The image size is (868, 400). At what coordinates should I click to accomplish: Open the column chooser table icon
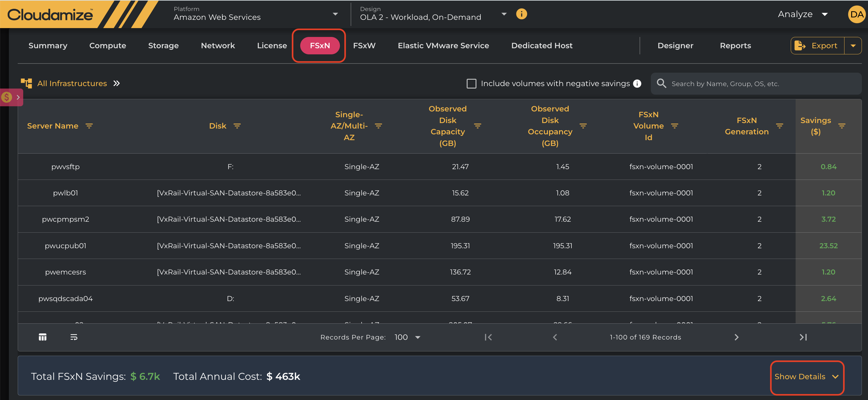[42, 337]
